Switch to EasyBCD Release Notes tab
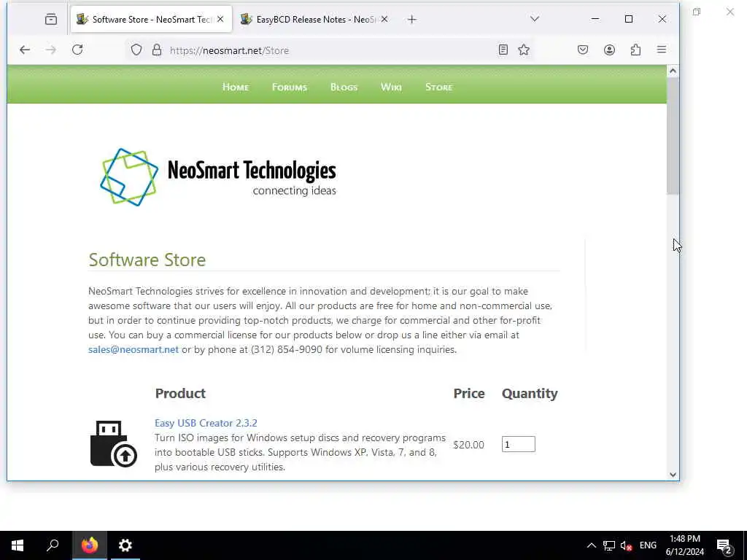This screenshot has width=747, height=560. 314,20
